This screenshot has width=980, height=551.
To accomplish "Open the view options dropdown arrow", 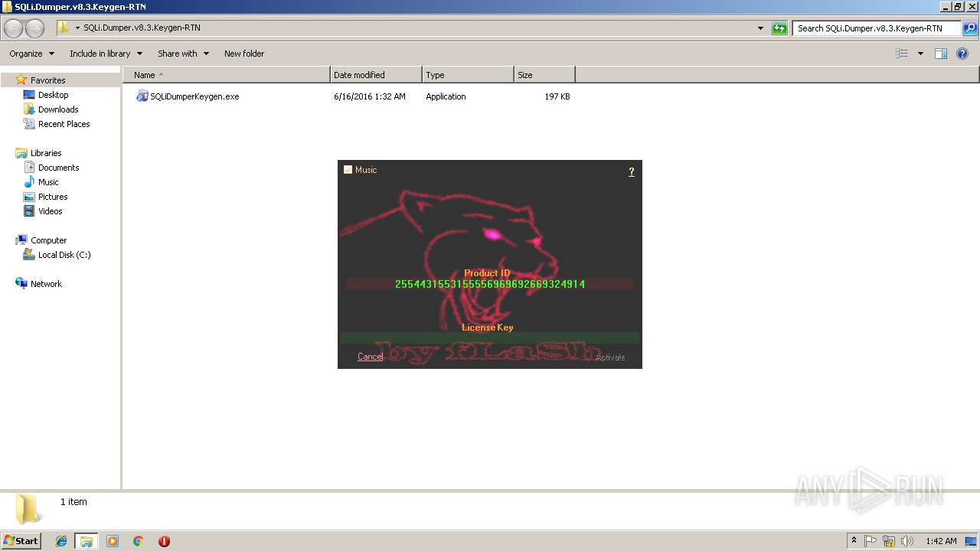I will tap(920, 54).
